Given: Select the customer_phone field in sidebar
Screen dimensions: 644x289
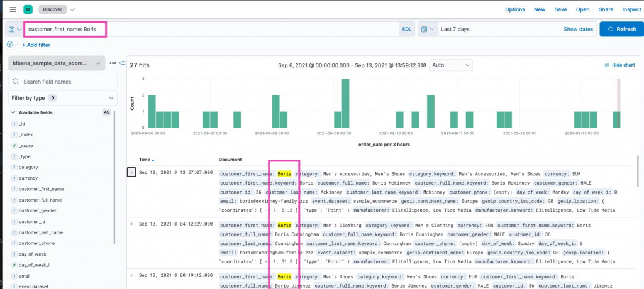Looking at the screenshot, I should point(36,243).
